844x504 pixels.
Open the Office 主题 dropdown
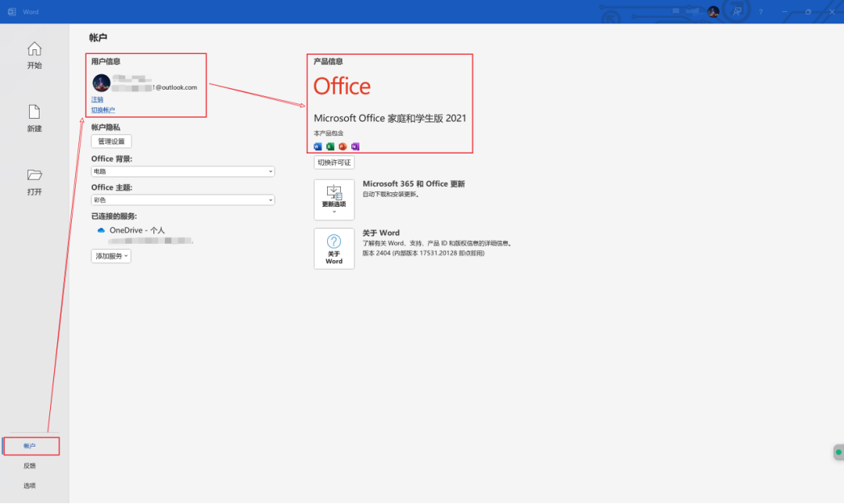click(x=183, y=199)
